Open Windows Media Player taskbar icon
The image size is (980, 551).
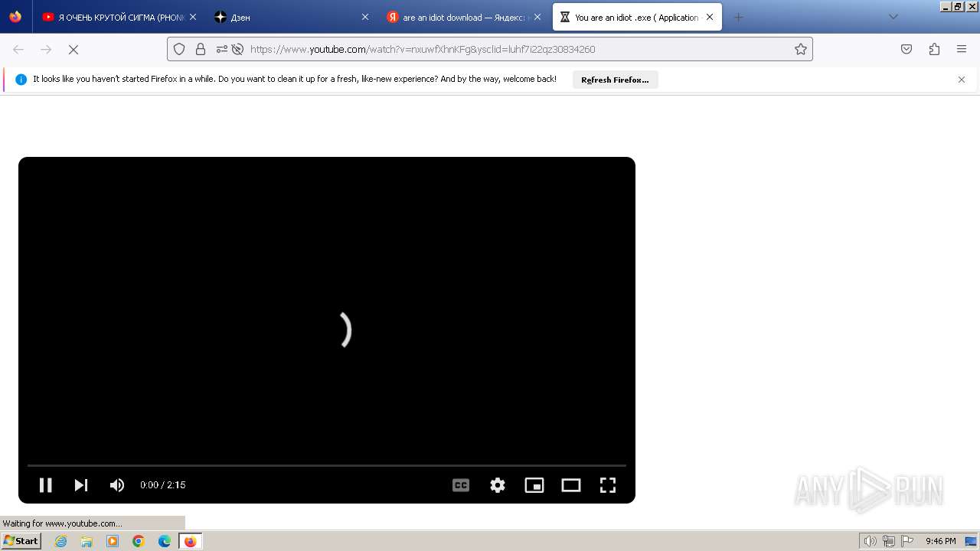(113, 541)
